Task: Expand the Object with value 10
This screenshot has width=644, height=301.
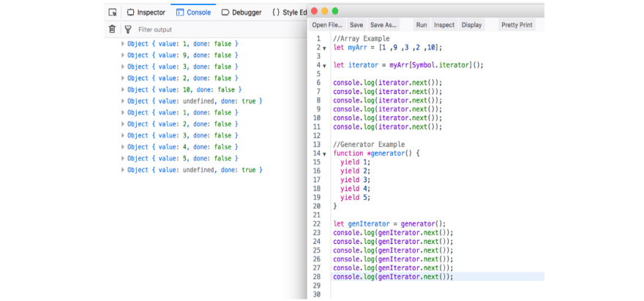Action: [123, 89]
